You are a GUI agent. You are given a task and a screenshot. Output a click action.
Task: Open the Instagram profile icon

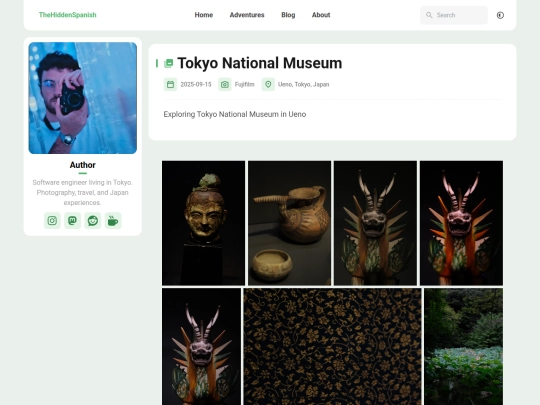(52, 220)
